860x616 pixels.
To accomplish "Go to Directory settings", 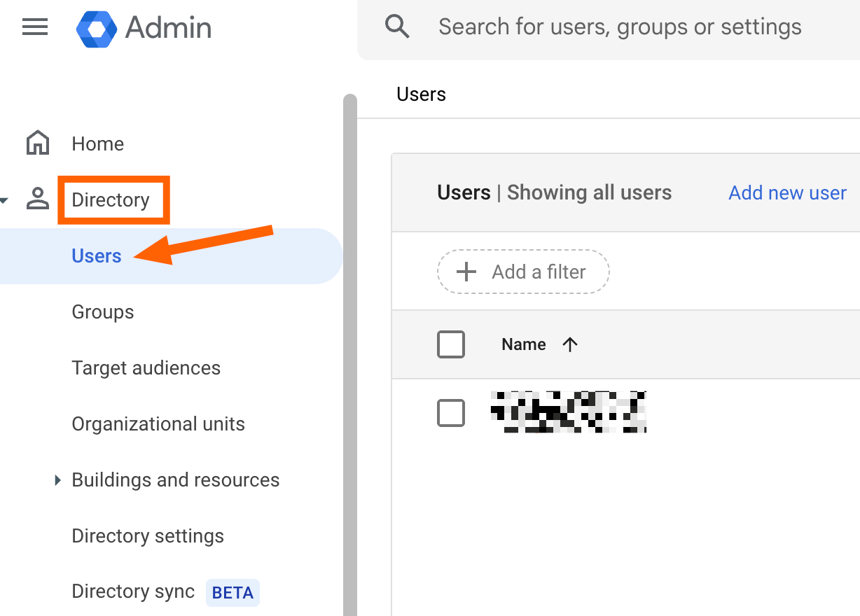I will [148, 536].
